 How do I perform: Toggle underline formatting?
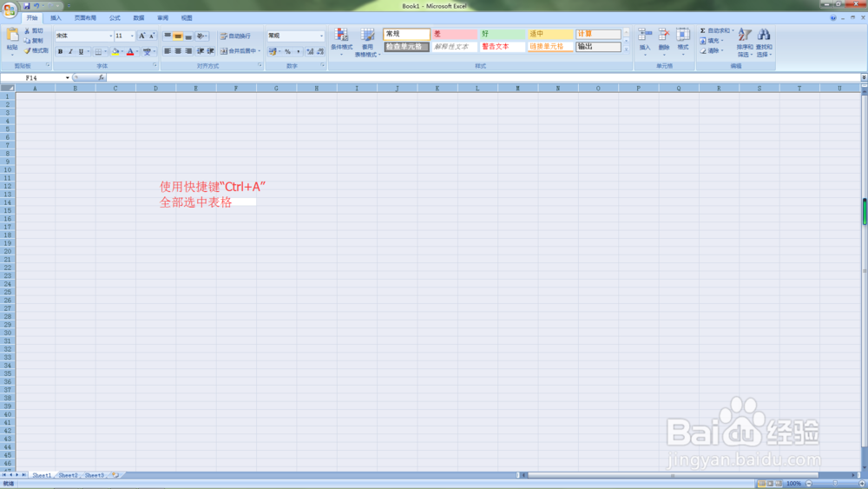[x=81, y=51]
